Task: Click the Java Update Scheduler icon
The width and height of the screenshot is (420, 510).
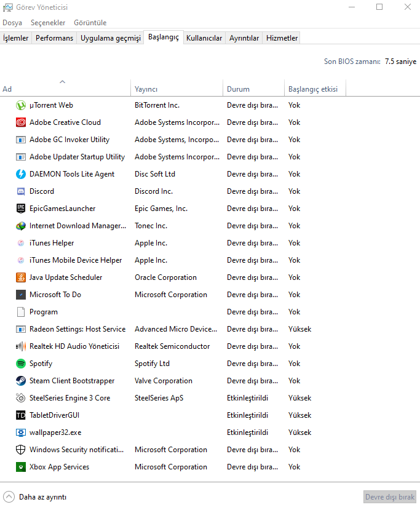Action: 21,277
